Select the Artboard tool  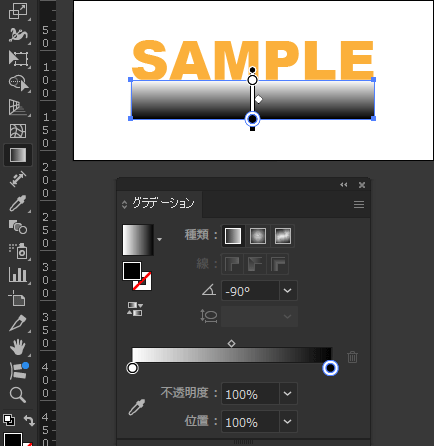click(17, 298)
